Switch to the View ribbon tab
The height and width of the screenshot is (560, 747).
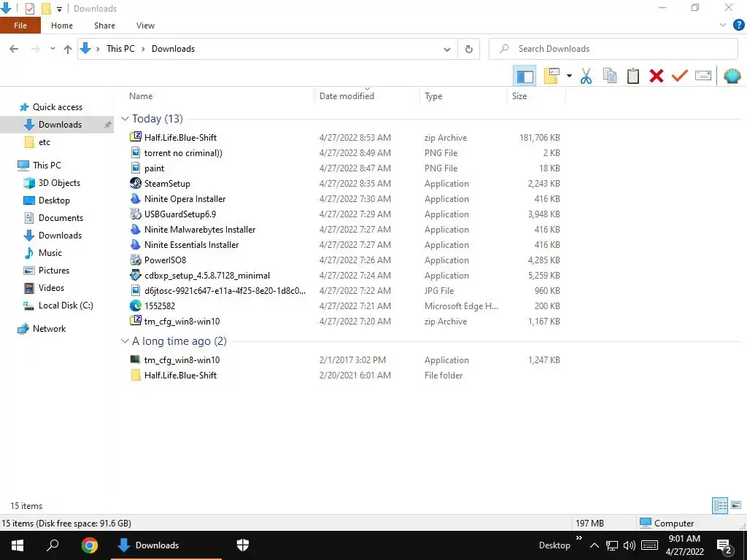[x=145, y=26]
